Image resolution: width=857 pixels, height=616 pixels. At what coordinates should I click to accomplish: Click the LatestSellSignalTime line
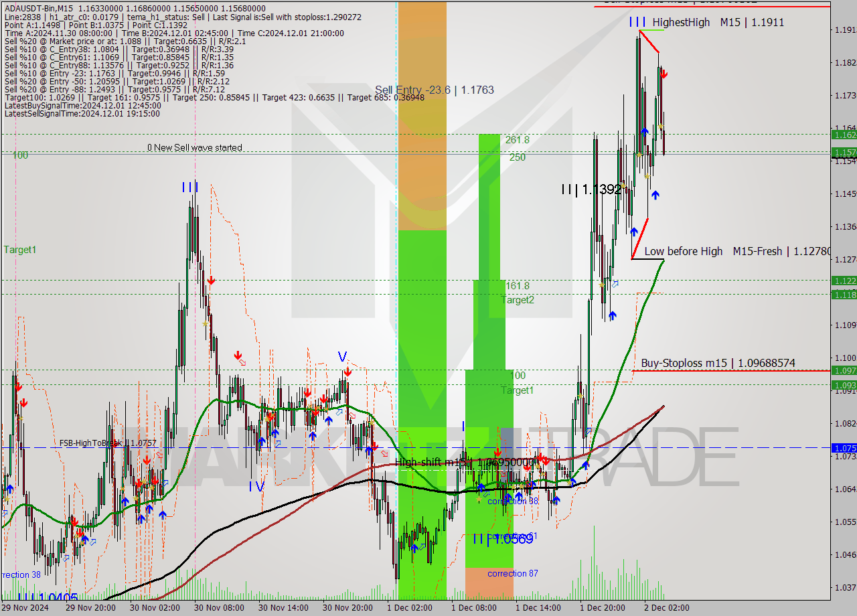(x=82, y=113)
